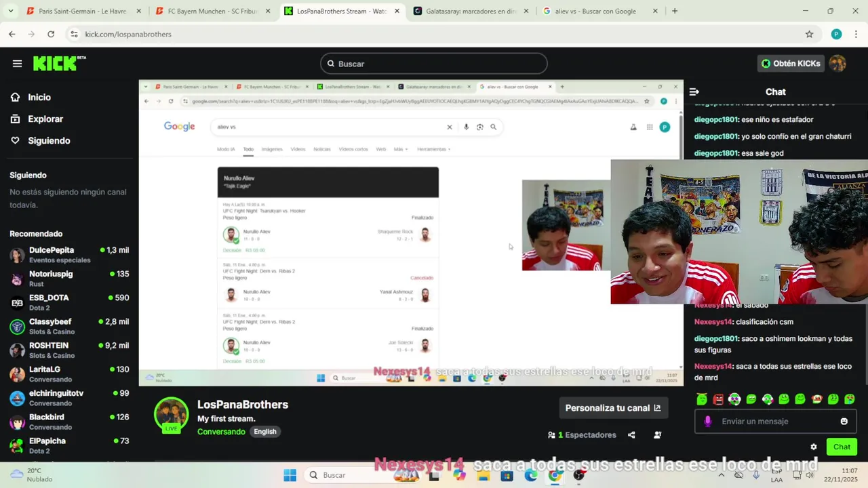
Task: Collapse the chat panel arrow icon
Action: [694, 91]
